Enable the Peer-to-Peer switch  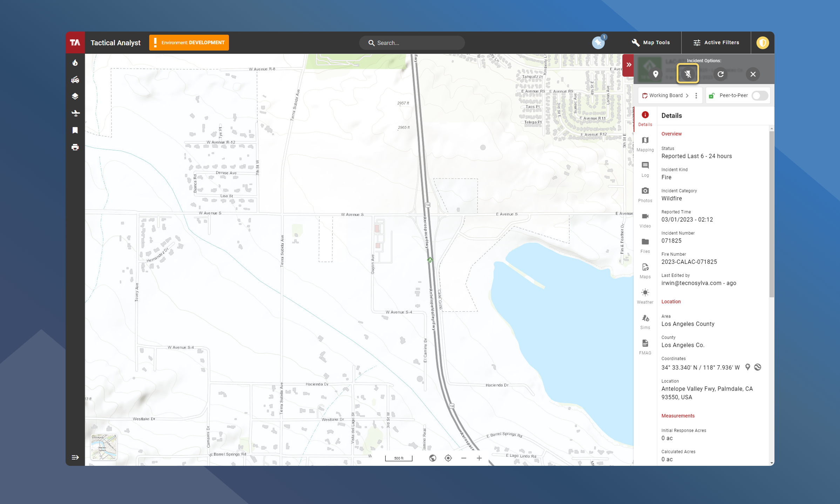[x=759, y=96]
